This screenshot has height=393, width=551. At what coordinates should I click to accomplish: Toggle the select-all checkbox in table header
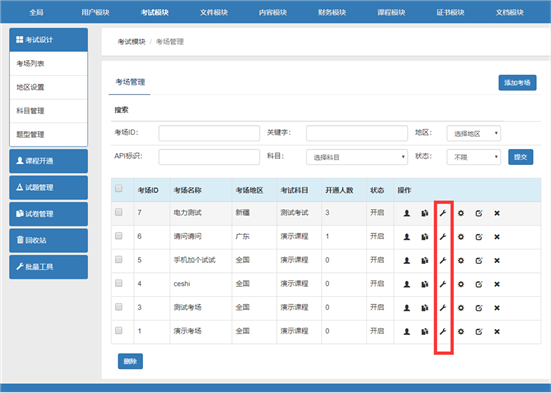point(119,188)
